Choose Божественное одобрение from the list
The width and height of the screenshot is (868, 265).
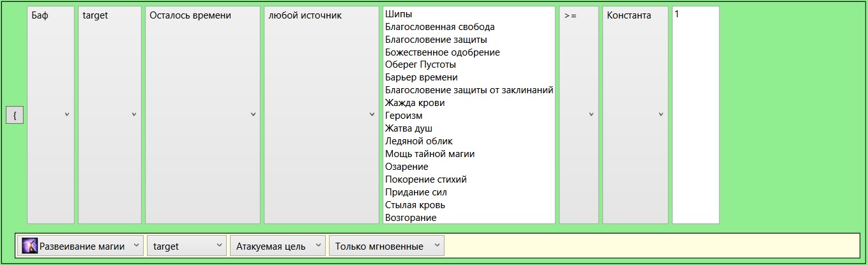[442, 52]
